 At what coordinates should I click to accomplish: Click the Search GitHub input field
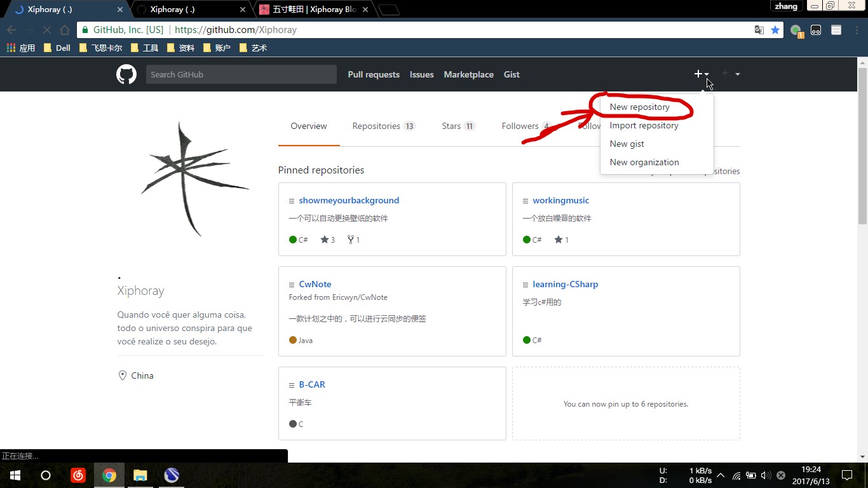(241, 74)
